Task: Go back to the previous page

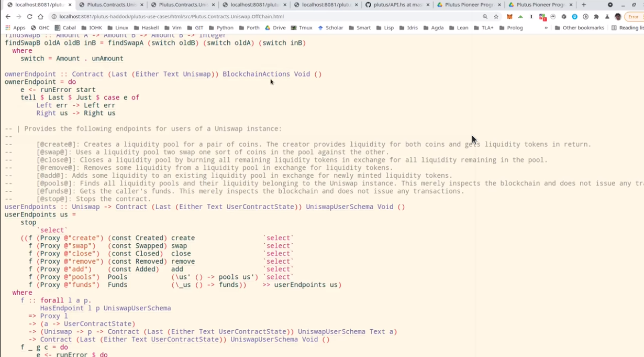Action: tap(8, 17)
